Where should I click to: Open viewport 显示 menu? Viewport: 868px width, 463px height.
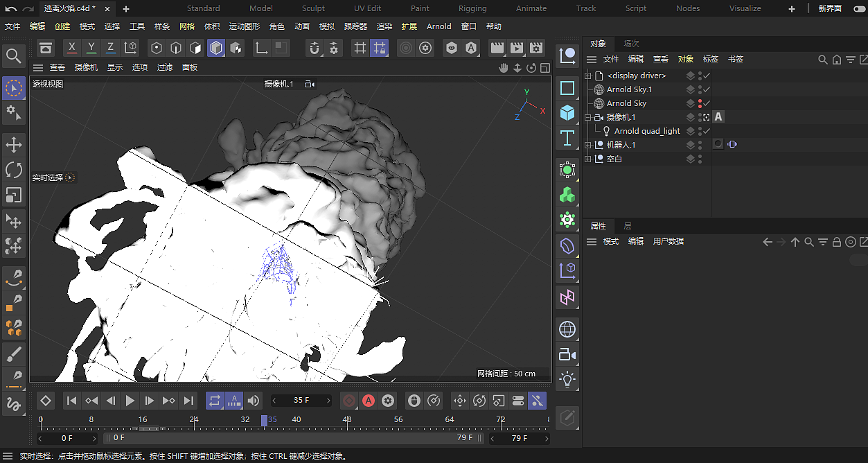coord(115,67)
